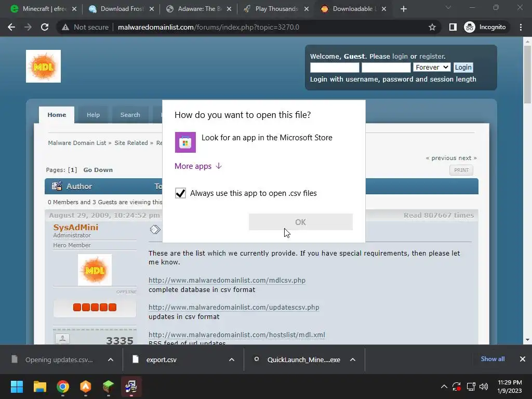Viewport: 532px width, 399px height.
Task: Expand options for QuickLaunch exe download
Action: coord(353,360)
